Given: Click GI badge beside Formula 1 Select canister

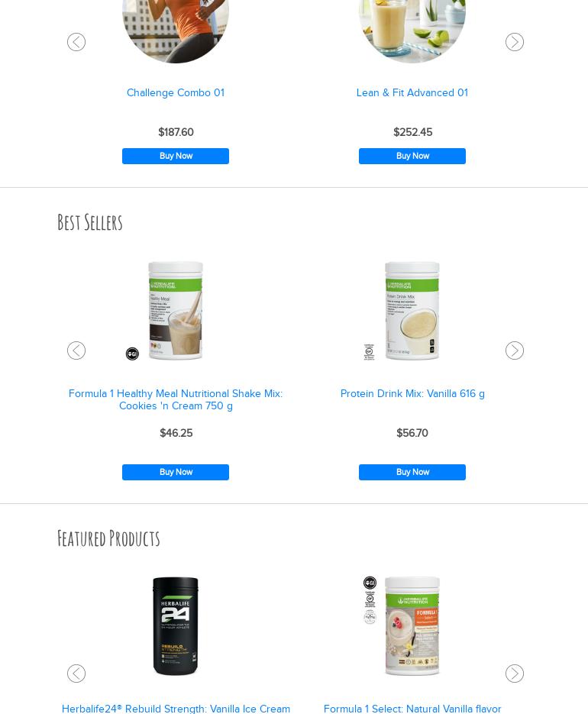Looking at the screenshot, I should coord(370,583).
